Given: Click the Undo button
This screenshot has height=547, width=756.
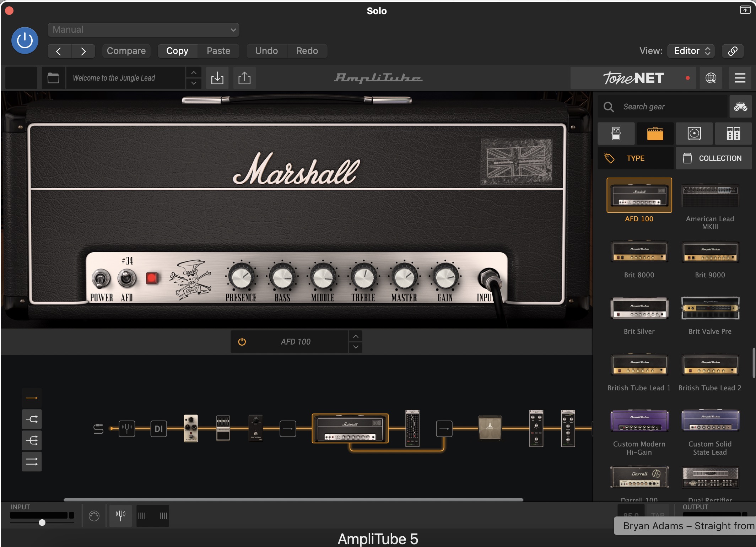Looking at the screenshot, I should 266,51.
